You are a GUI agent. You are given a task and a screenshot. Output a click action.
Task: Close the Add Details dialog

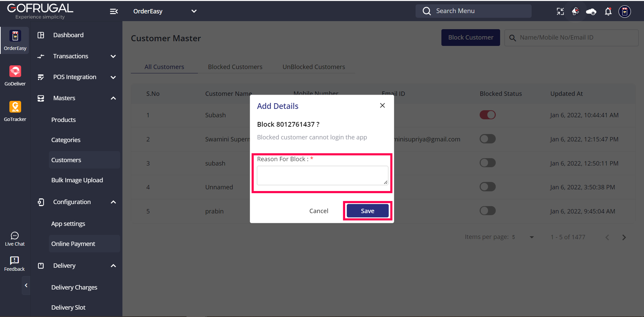[382, 106]
